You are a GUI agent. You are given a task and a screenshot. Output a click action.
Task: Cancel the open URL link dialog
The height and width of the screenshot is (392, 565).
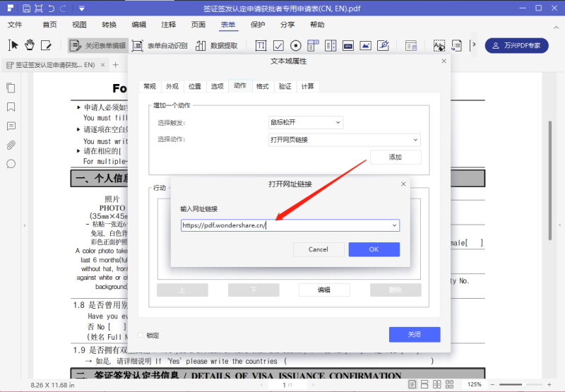[x=319, y=249]
